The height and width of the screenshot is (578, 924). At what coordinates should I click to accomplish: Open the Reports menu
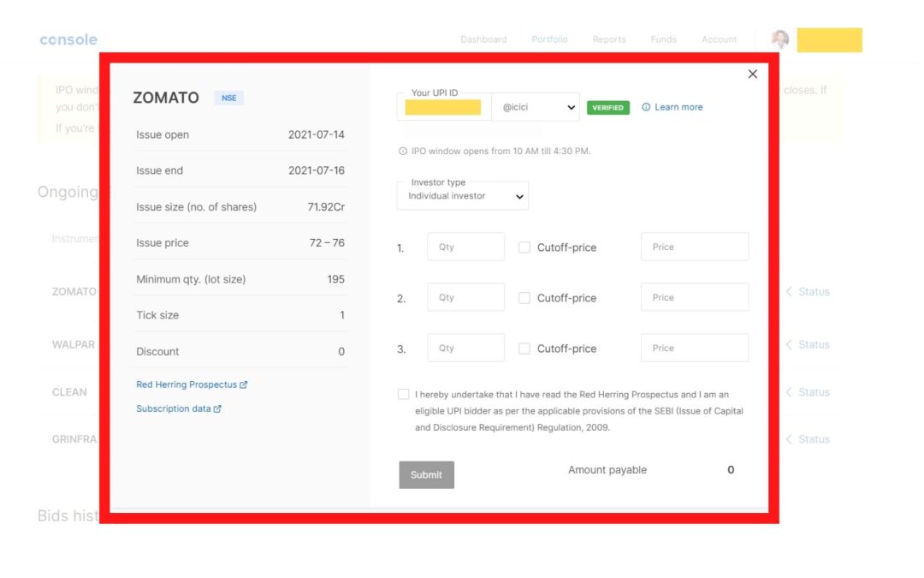coord(609,39)
